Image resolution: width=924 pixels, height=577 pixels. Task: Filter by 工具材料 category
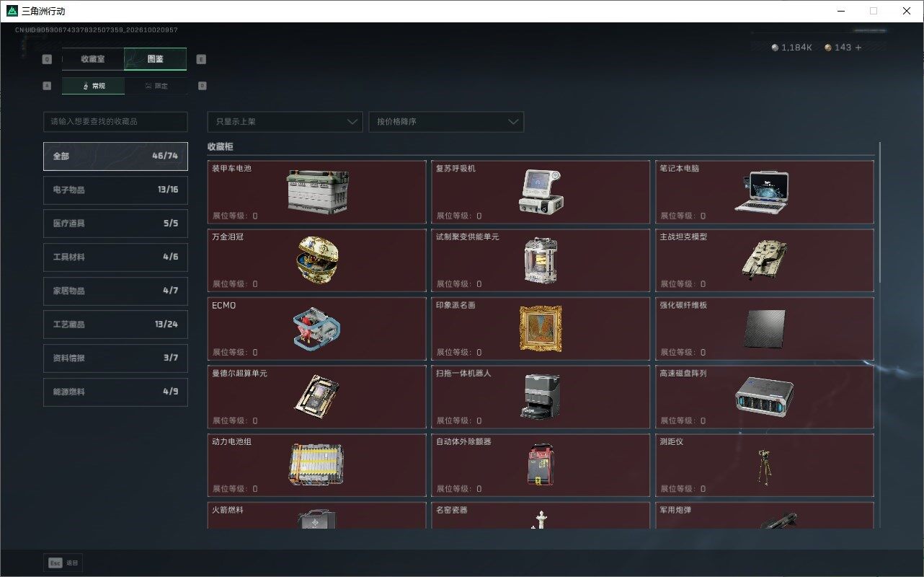[x=115, y=257]
